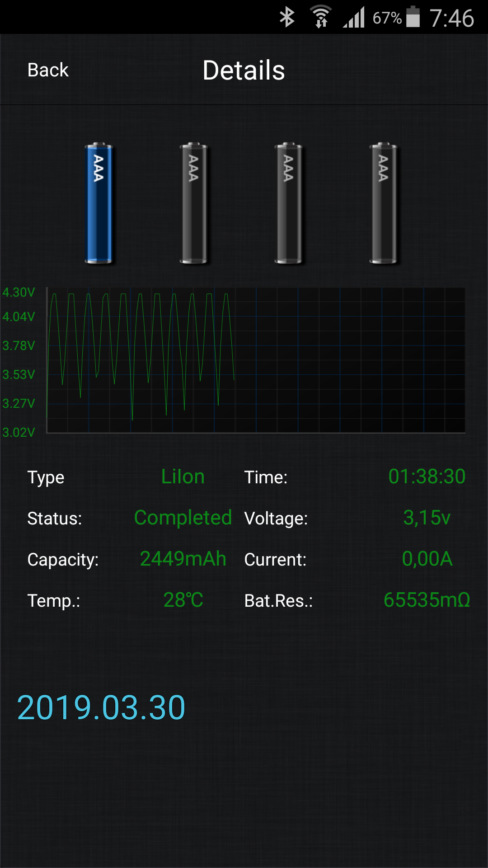Tap the 2449mAh capacity value
The height and width of the screenshot is (868, 488).
(183, 559)
